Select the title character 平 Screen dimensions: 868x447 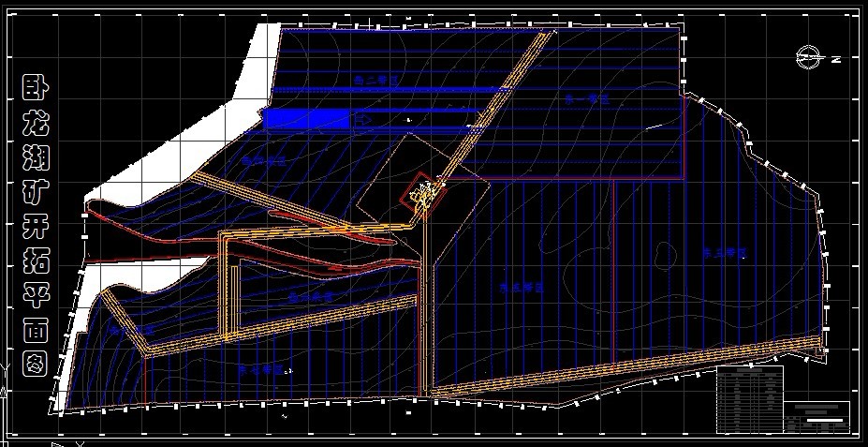[36, 294]
